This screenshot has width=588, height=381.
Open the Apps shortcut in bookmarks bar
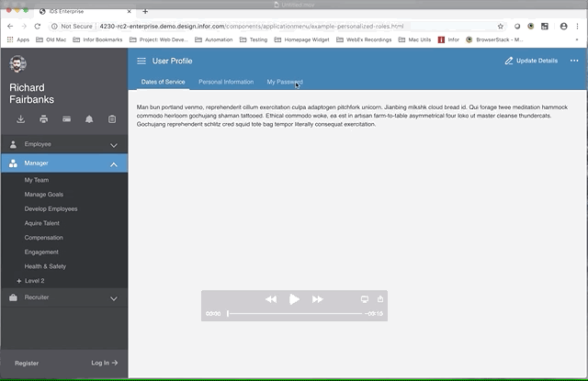[x=18, y=39]
